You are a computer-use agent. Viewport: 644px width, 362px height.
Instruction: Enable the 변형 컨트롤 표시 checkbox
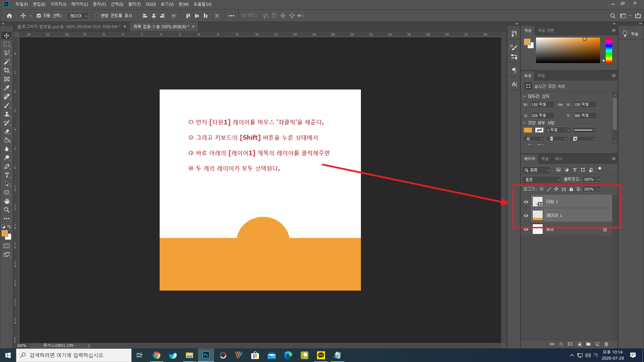pos(97,16)
